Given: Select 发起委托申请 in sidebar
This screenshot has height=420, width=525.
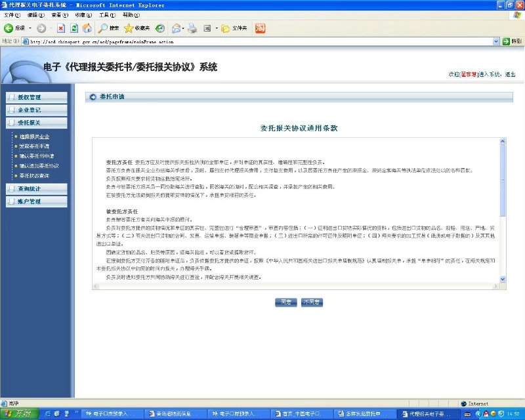Looking at the screenshot, I should tap(34, 146).
